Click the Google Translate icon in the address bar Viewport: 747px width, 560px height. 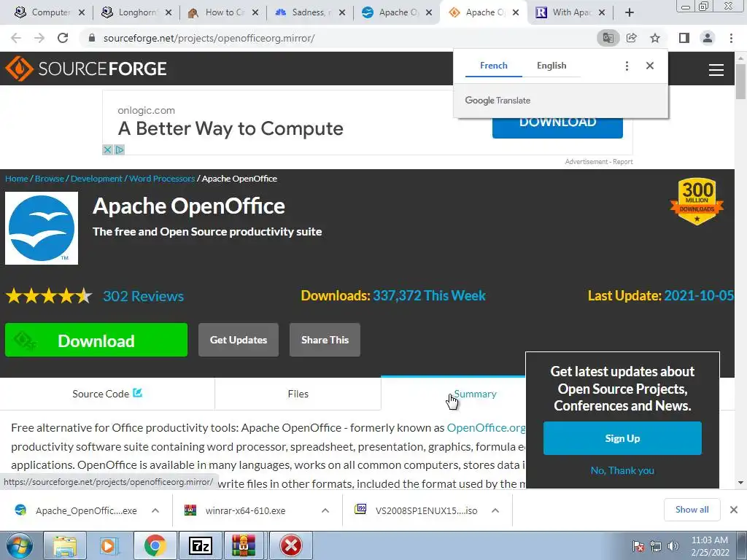click(x=608, y=38)
